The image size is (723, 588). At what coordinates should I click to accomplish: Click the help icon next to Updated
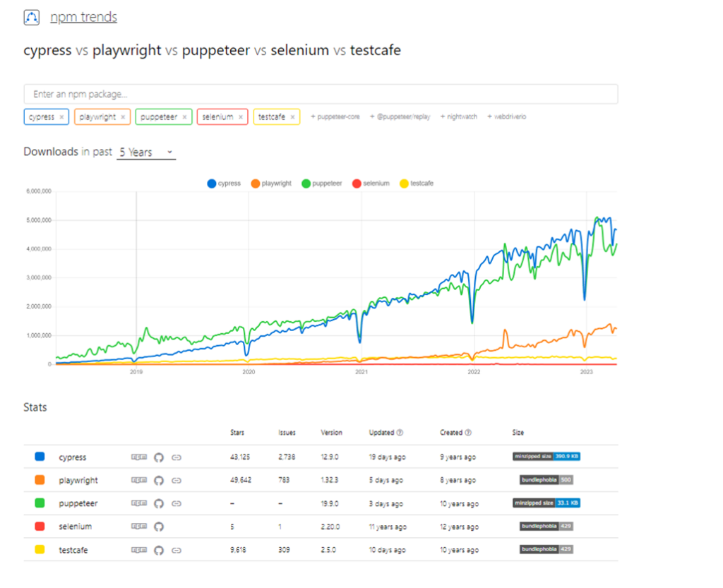point(400,433)
